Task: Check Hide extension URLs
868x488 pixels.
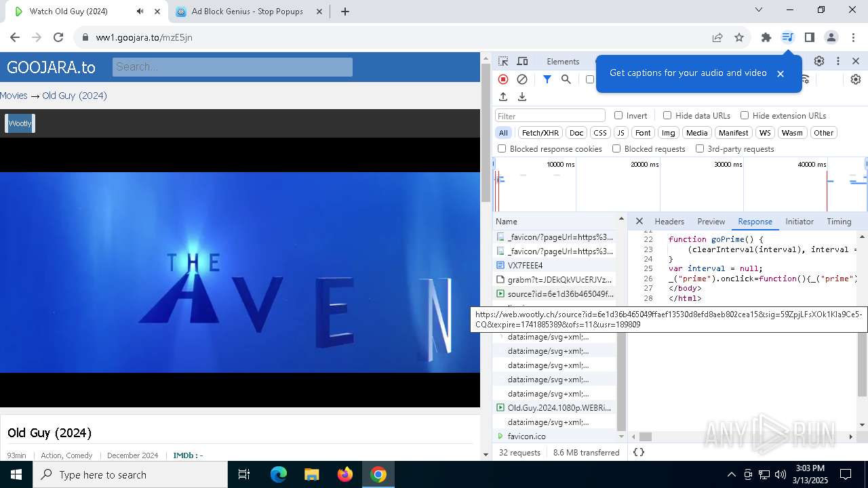Action: click(745, 115)
